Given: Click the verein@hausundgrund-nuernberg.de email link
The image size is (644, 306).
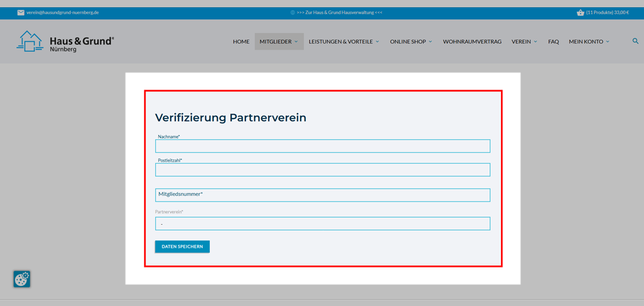Looking at the screenshot, I should point(62,12).
